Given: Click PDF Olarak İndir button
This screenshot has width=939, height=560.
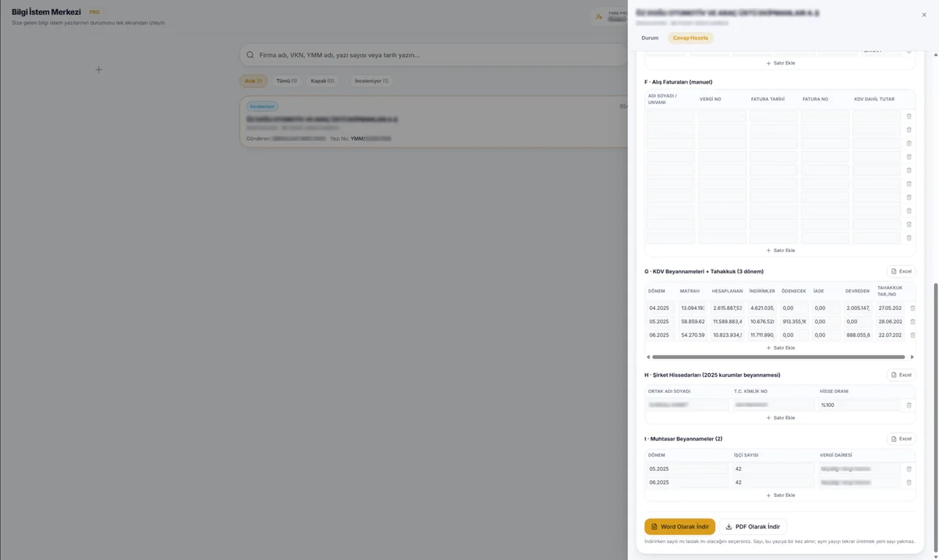Looking at the screenshot, I should pos(753,526).
